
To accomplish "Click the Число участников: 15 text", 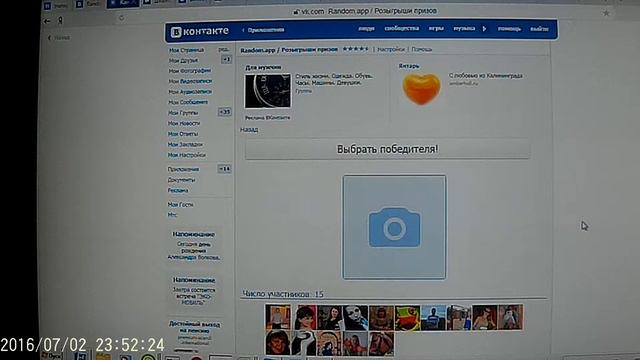I will (x=283, y=294).
